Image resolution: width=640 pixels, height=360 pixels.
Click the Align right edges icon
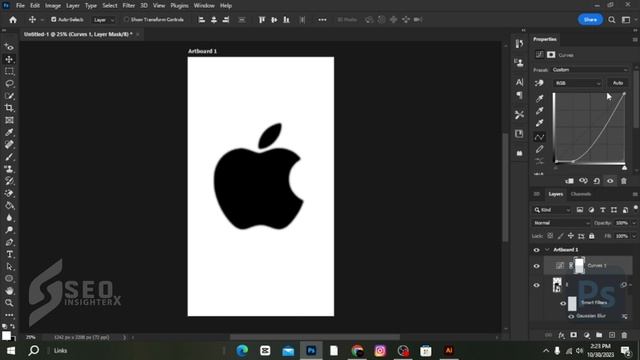226,20
